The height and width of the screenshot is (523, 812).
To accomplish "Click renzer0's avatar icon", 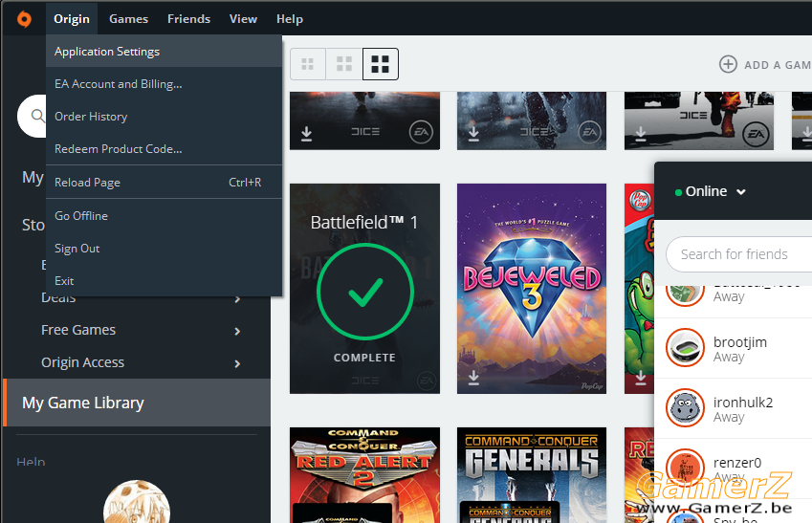I will tap(685, 469).
